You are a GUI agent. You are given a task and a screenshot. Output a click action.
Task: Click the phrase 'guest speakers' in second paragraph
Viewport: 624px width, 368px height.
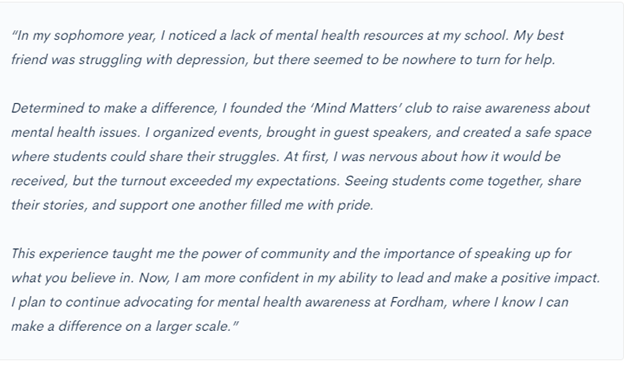coord(382,133)
